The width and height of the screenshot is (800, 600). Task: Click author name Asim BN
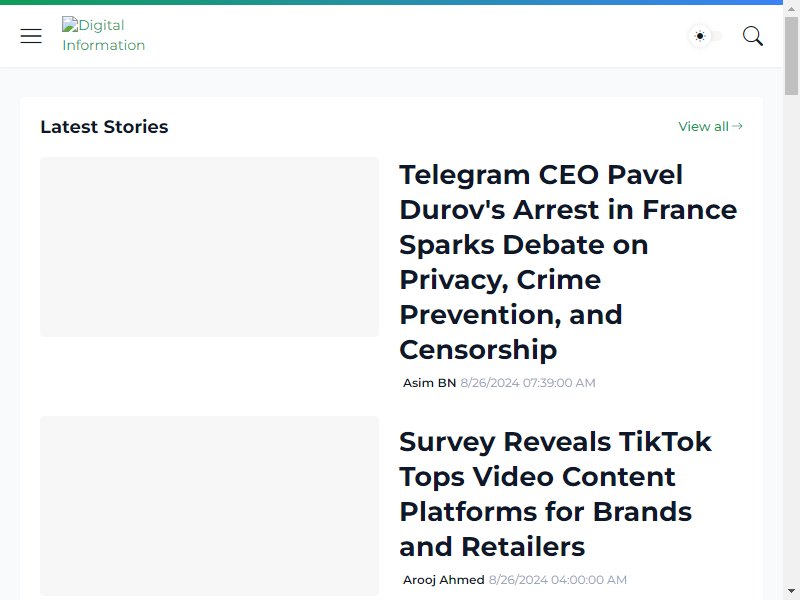429,383
